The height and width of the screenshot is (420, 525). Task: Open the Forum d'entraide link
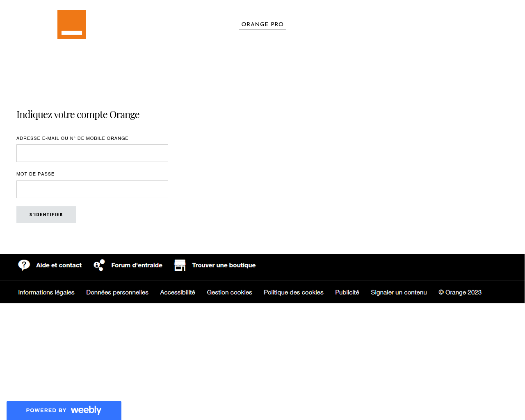point(137,265)
